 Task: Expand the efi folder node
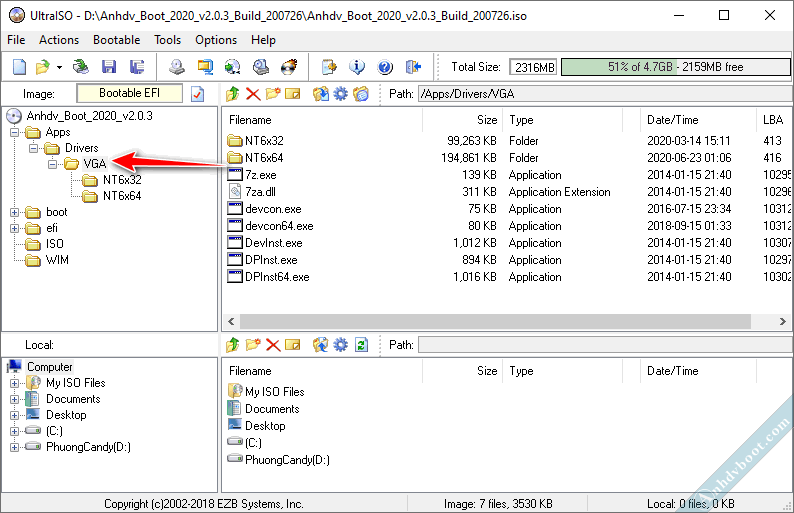[14, 228]
